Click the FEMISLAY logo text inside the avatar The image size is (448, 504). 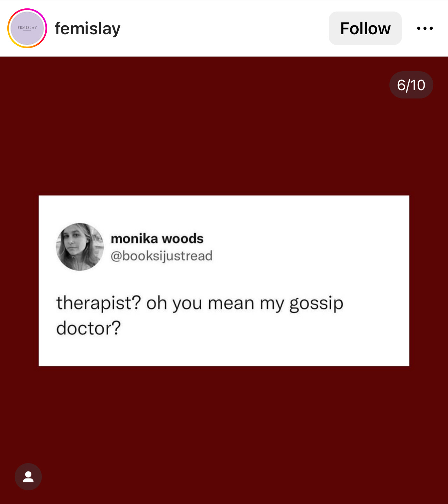(27, 28)
